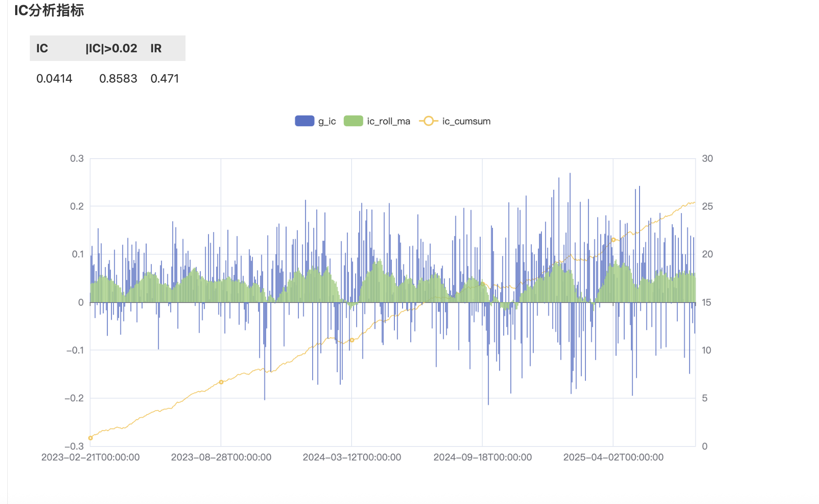Click the IR column header

[156, 48]
